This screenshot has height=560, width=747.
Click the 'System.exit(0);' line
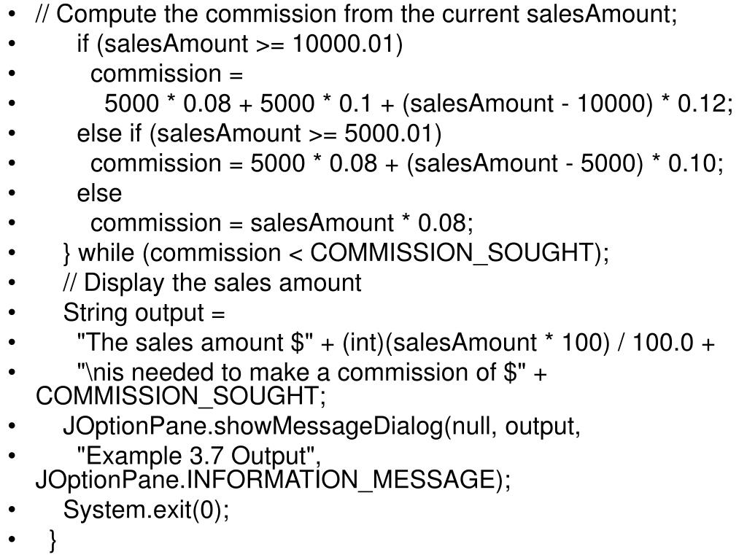click(146, 510)
